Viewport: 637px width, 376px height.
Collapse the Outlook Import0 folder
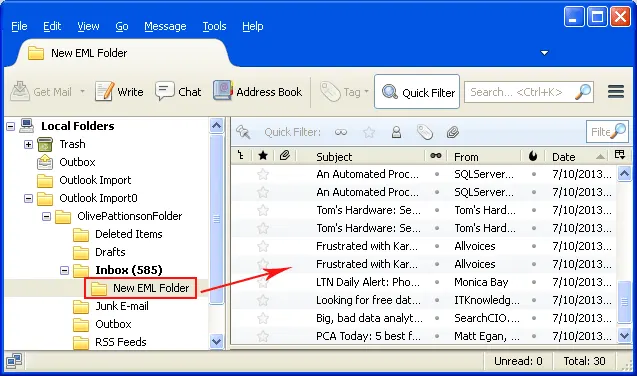(28, 198)
